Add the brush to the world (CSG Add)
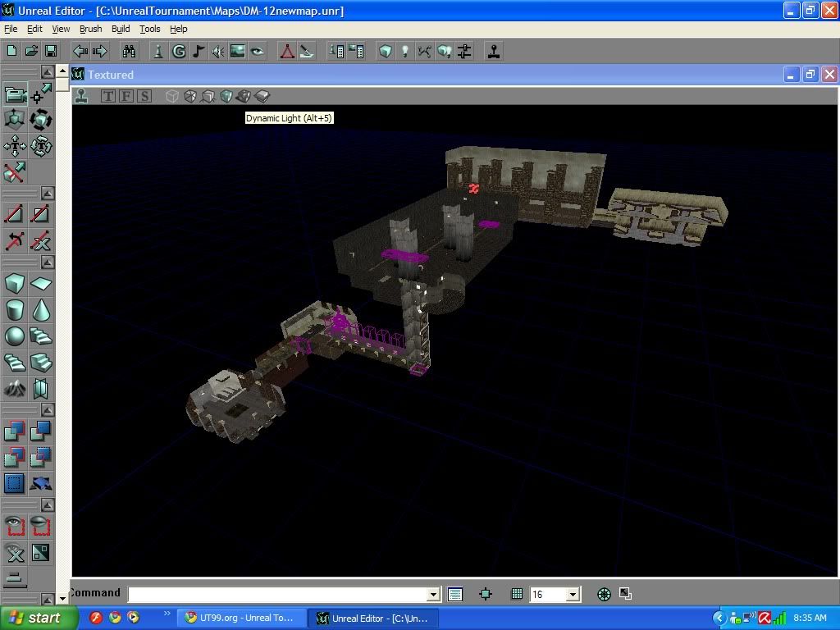Viewport: 840px width, 630px height. 15,430
